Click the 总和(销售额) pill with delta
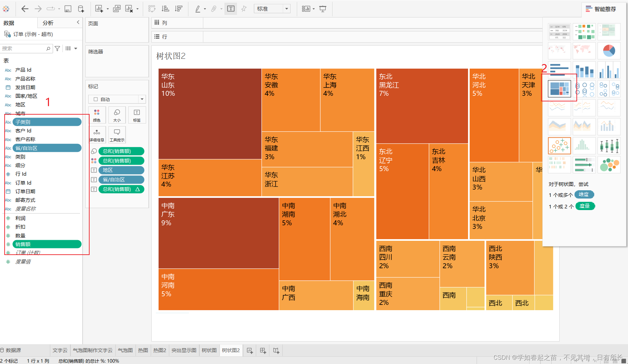 coord(121,189)
